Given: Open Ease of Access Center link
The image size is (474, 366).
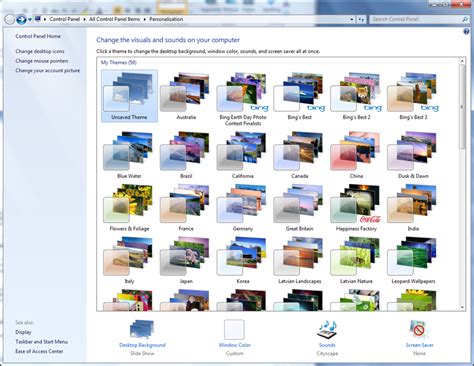Looking at the screenshot, I should point(39,351).
